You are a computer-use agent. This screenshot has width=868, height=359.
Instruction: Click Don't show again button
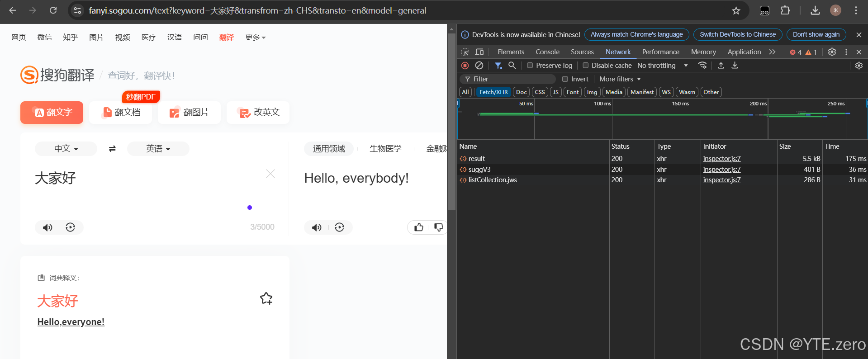pos(816,35)
